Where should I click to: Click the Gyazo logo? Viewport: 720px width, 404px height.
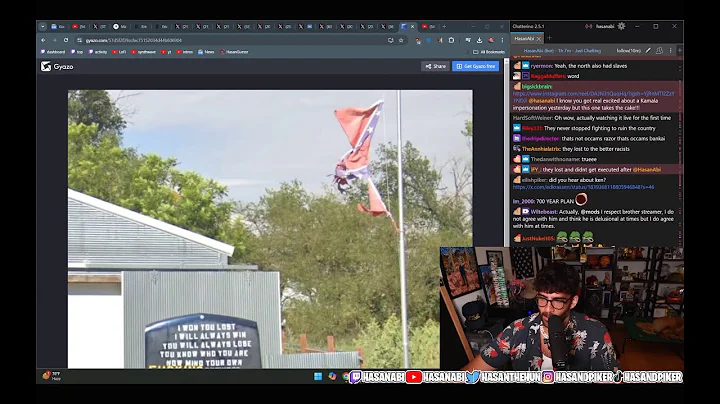tap(57, 67)
